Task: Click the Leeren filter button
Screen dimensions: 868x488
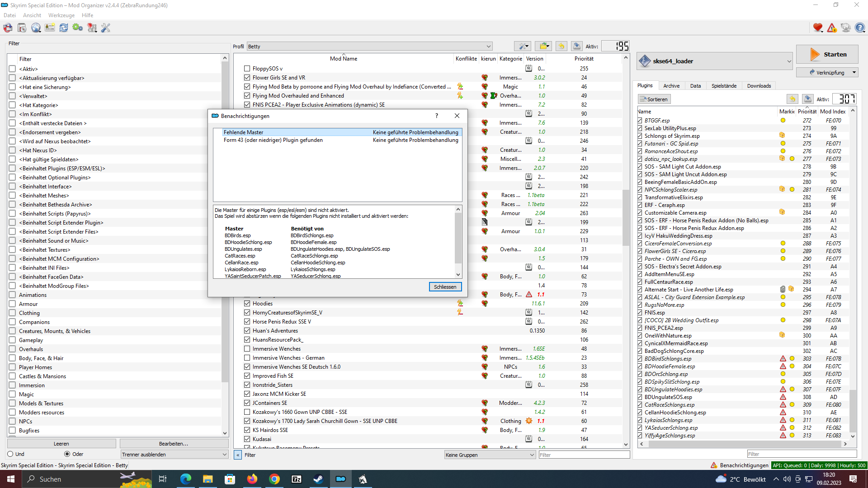Action: tap(61, 444)
